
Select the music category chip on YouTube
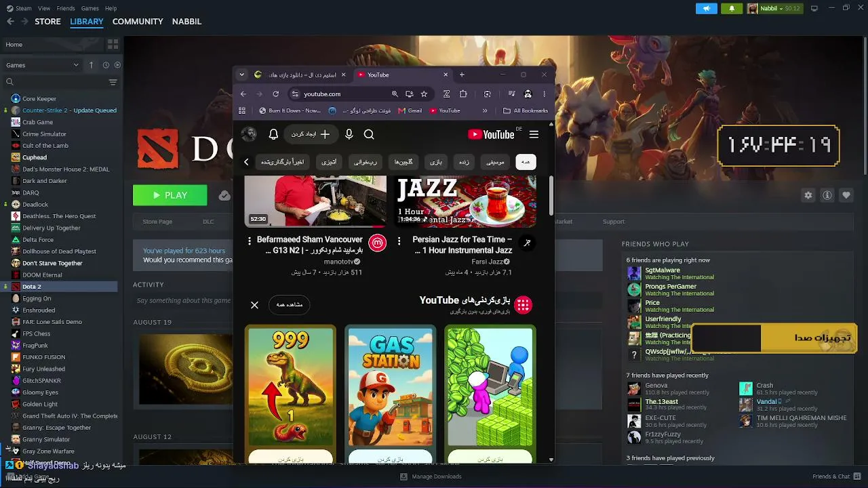tap(496, 162)
